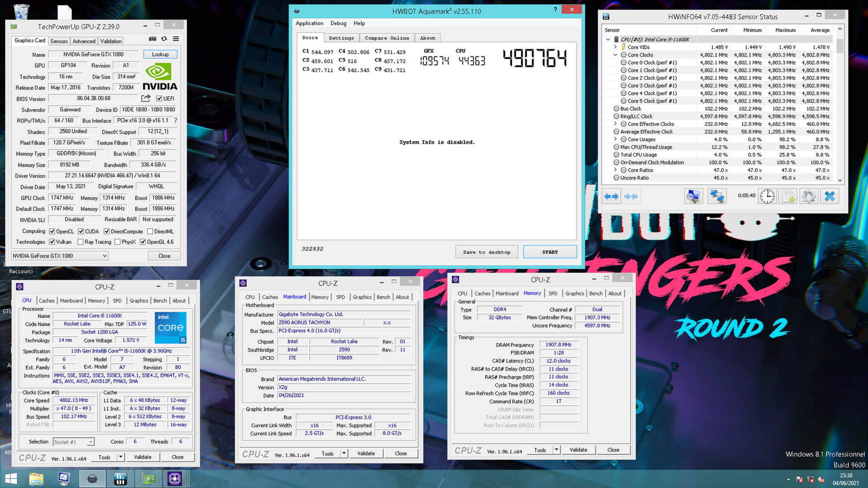Open Compare Online tab in Aquamark

pyautogui.click(x=387, y=38)
